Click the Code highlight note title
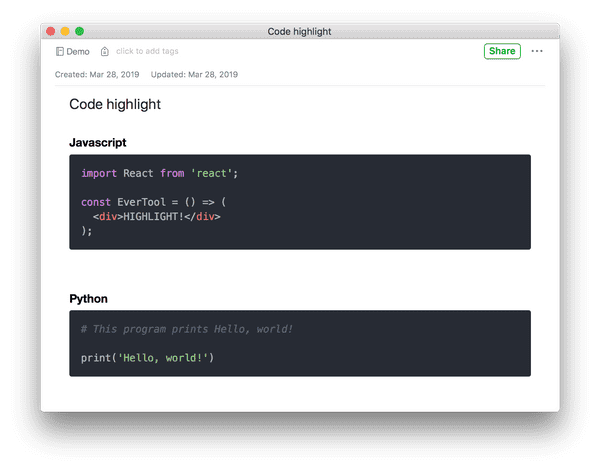 pyautogui.click(x=115, y=104)
